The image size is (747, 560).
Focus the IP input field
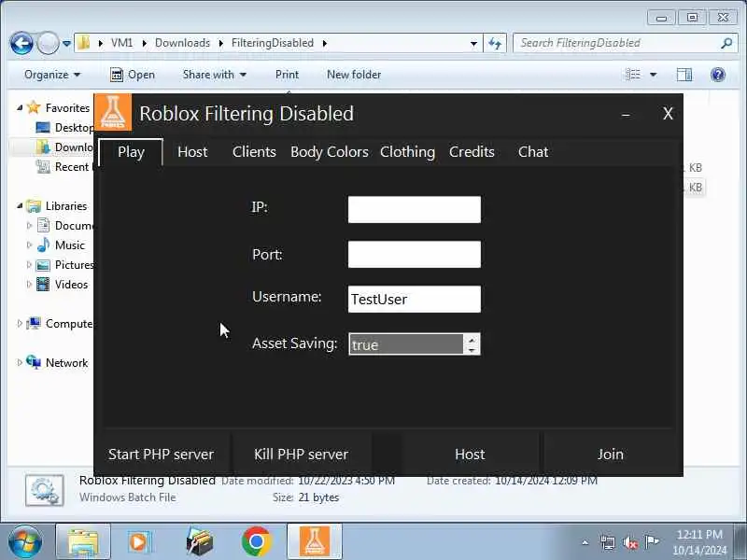click(x=415, y=209)
